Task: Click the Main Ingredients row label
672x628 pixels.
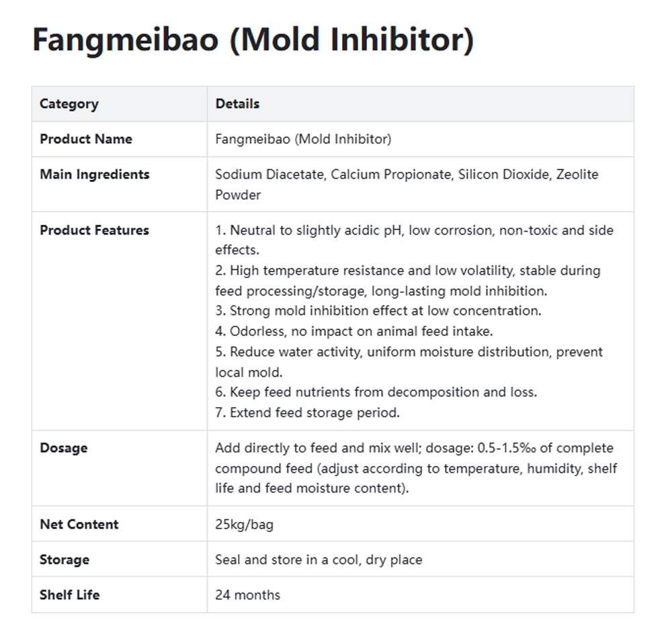Action: (94, 175)
